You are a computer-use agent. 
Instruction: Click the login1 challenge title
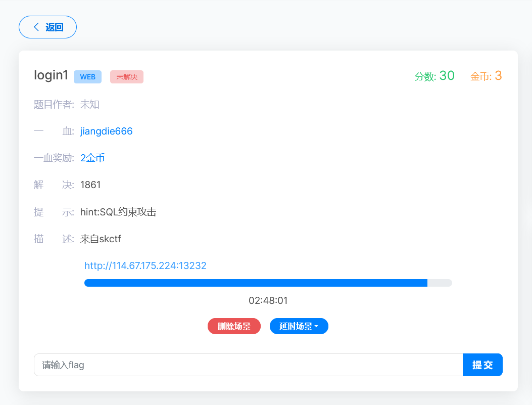[x=51, y=75]
